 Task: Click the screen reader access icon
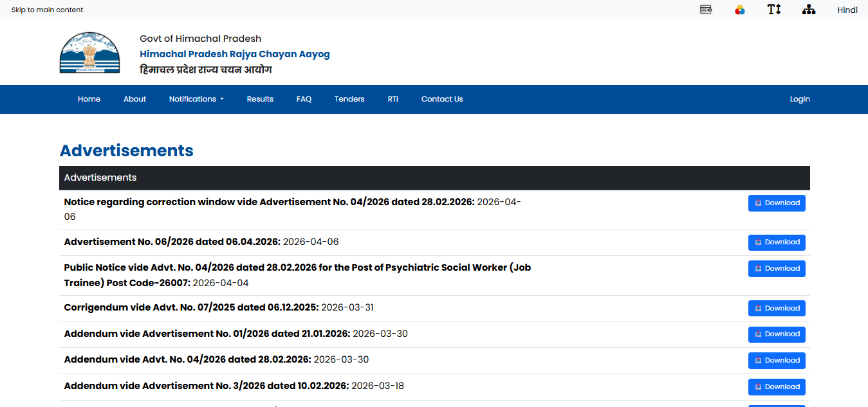pyautogui.click(x=706, y=10)
